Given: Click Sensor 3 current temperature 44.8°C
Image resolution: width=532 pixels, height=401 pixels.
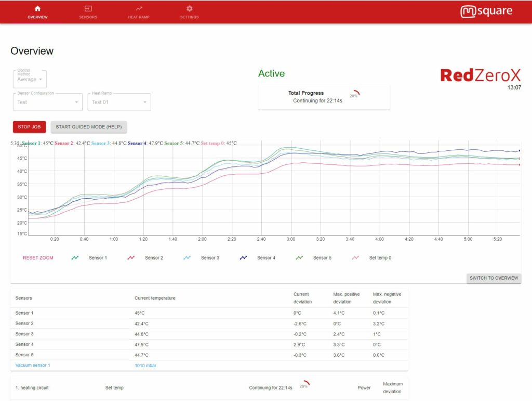Looking at the screenshot, I should [141, 334].
